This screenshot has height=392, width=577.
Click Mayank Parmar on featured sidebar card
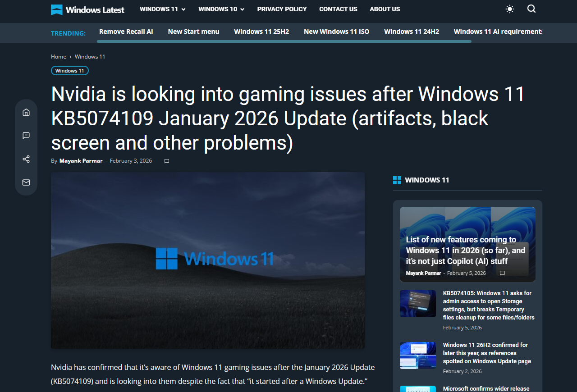[x=424, y=273]
